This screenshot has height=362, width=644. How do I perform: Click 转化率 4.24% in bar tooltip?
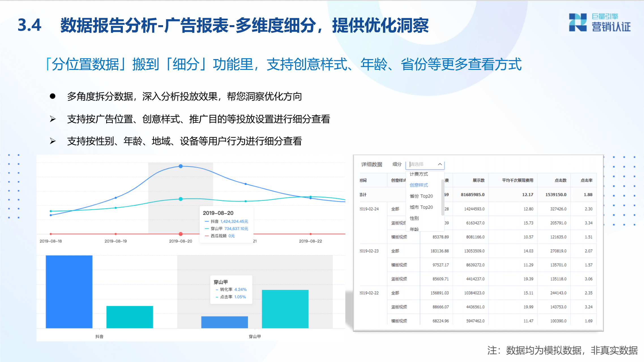(x=231, y=289)
